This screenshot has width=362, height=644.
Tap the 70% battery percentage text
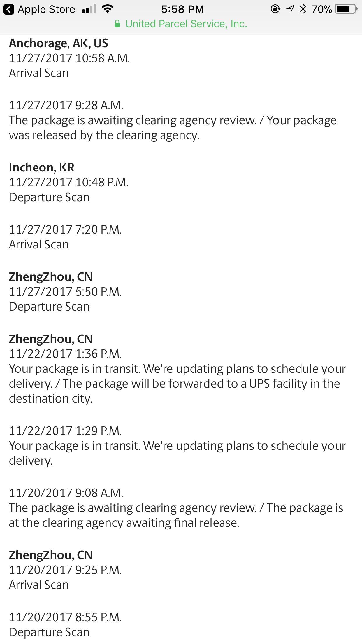(x=322, y=9)
